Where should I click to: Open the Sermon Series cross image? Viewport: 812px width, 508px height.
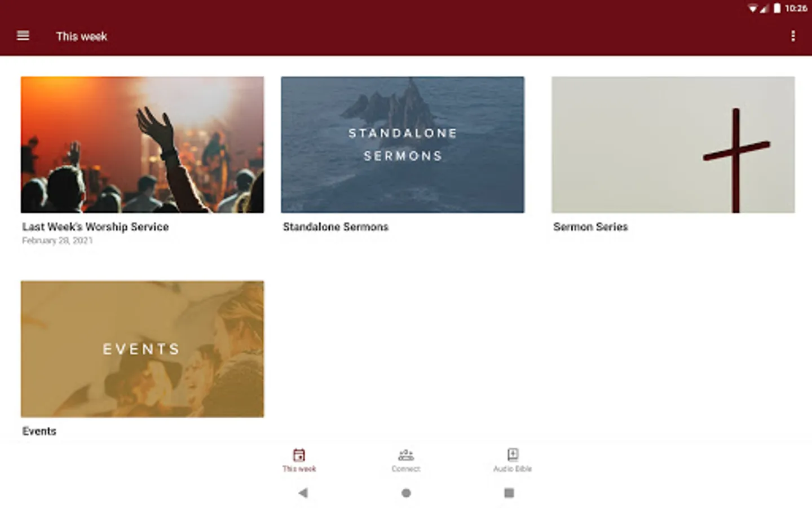(673, 144)
